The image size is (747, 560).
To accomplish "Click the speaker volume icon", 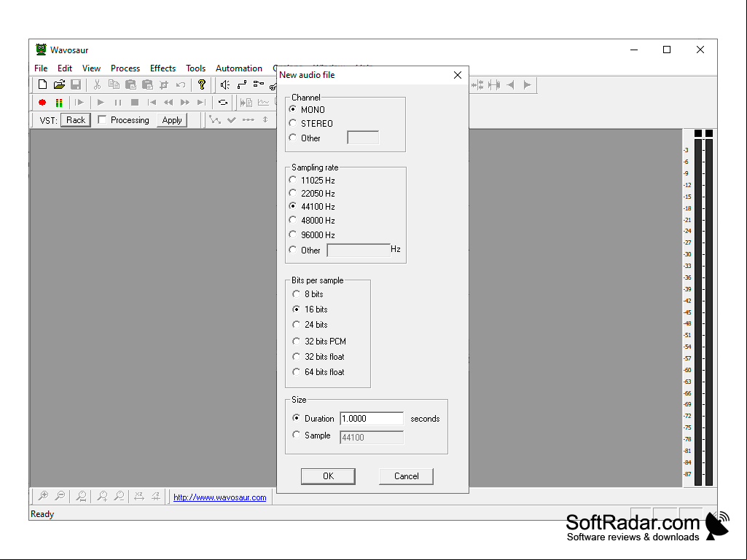I will pyautogui.click(x=225, y=84).
